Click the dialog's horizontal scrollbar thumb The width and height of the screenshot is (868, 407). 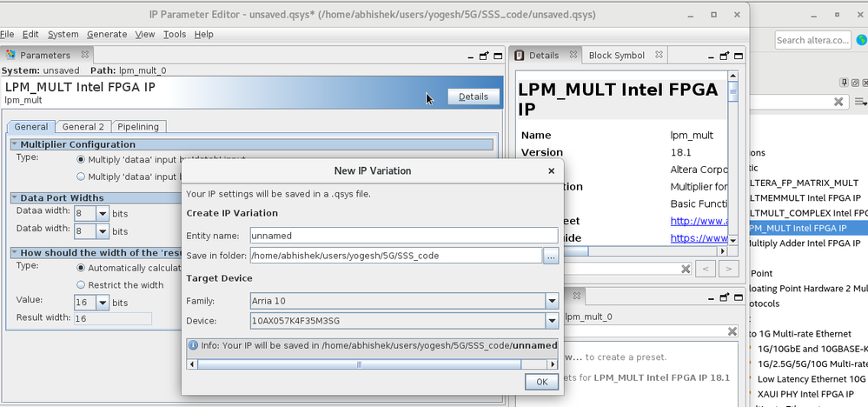click(x=359, y=364)
